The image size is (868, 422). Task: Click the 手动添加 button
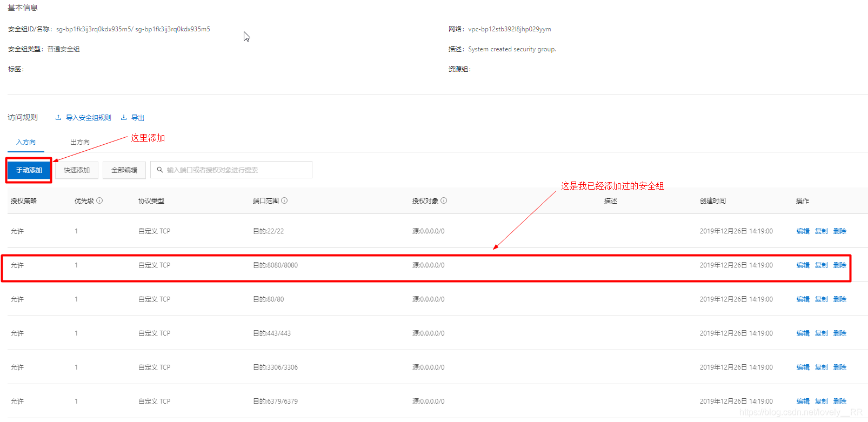(29, 170)
